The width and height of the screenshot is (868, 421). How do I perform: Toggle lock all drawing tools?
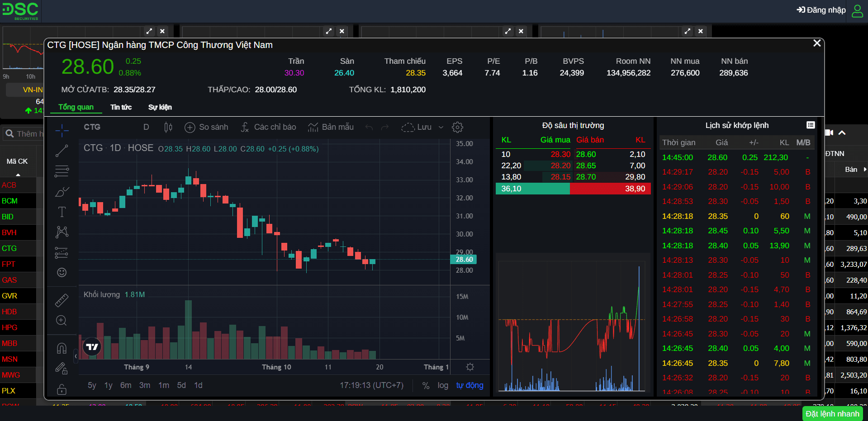pos(62,389)
